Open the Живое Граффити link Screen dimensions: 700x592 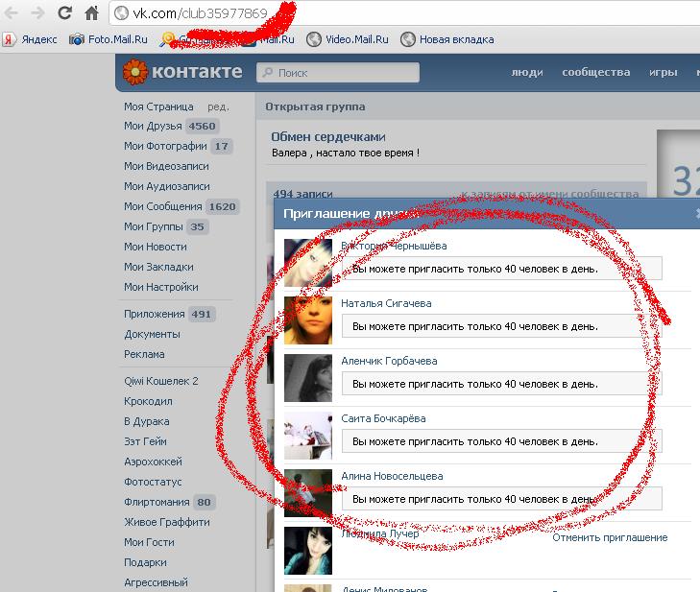pyautogui.click(x=167, y=522)
